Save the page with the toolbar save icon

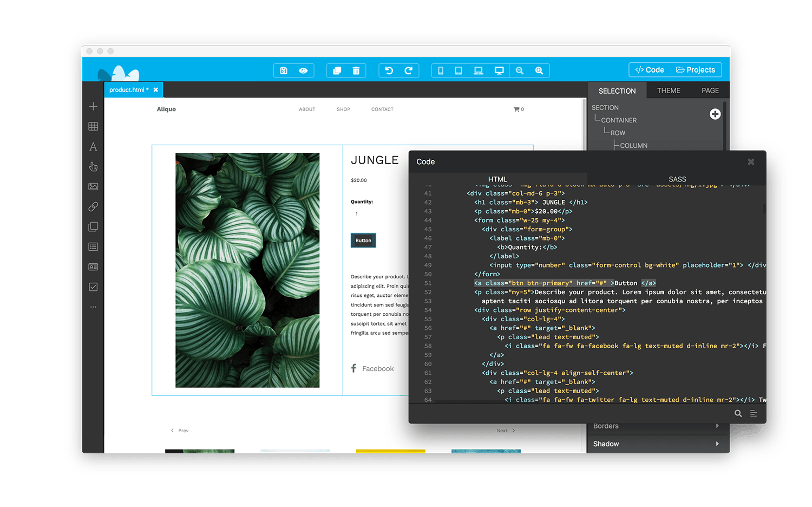point(284,70)
